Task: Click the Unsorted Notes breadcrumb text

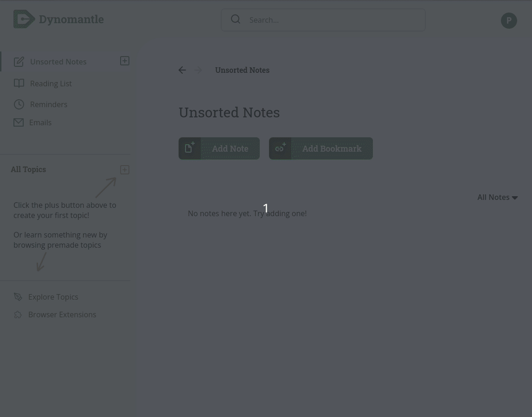Action: (x=242, y=70)
